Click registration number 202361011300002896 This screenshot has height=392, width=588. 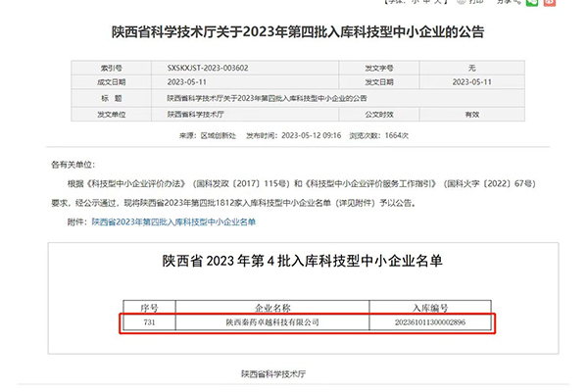(430, 322)
